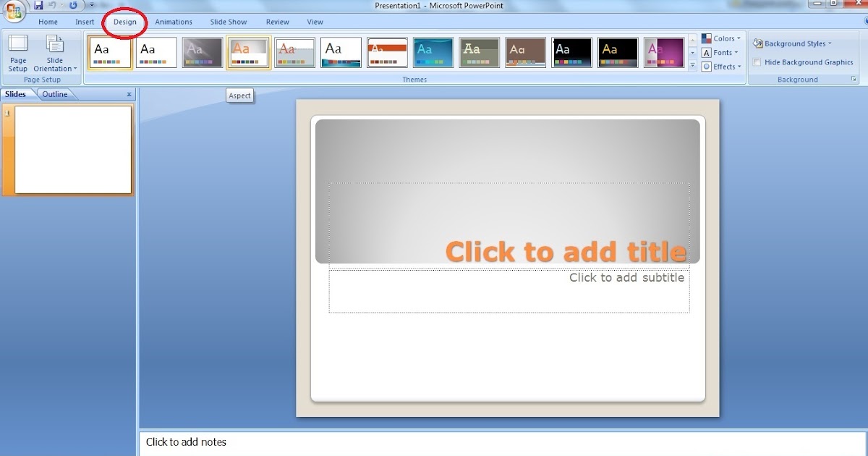
Task: Open the Office button menu
Action: [x=14, y=10]
